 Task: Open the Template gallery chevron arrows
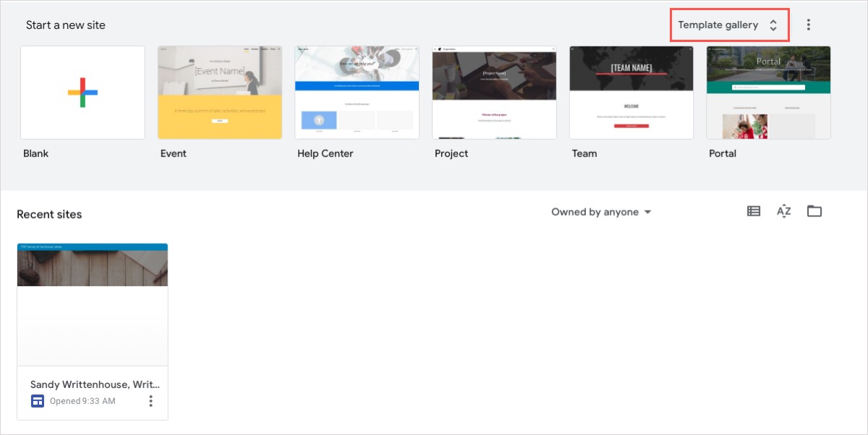click(x=774, y=24)
